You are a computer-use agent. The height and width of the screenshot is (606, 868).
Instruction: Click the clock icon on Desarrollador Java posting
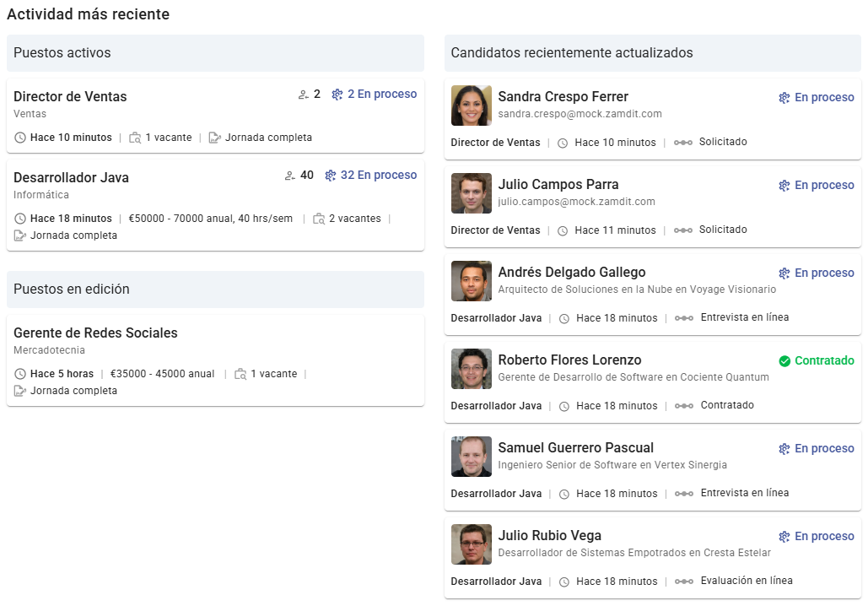[19, 218]
